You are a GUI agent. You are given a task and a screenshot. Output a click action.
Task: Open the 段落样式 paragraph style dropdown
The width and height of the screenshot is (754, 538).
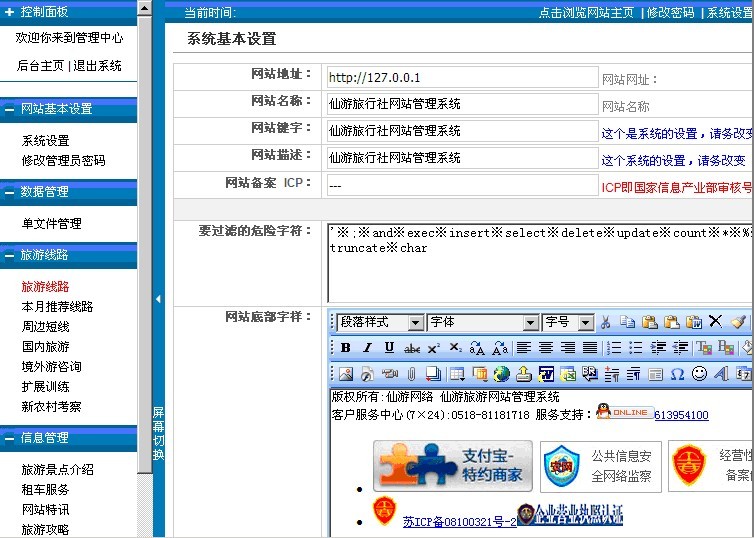pos(380,323)
